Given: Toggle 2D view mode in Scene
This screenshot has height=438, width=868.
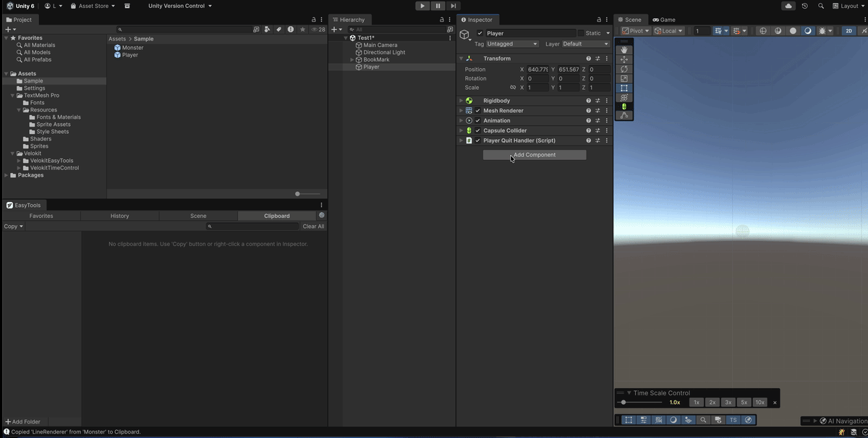Looking at the screenshot, I should click(849, 31).
